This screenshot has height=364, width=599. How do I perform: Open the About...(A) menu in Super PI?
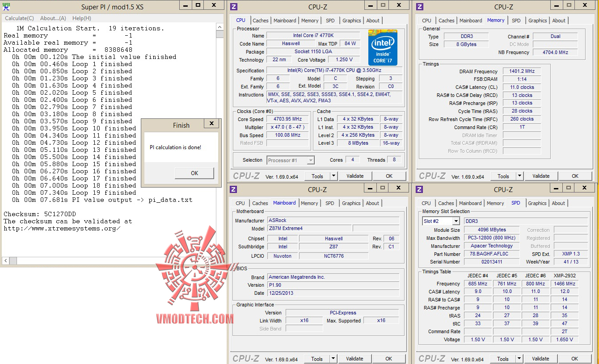pyautogui.click(x=53, y=18)
